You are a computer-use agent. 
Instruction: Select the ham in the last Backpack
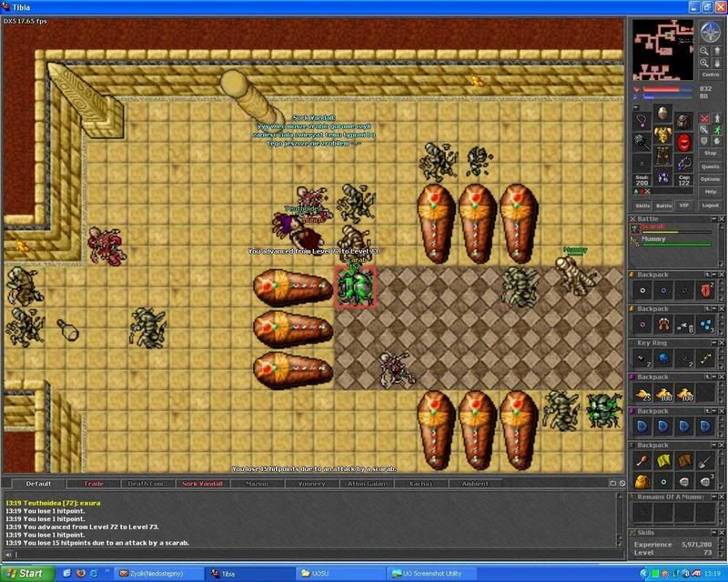(642, 460)
